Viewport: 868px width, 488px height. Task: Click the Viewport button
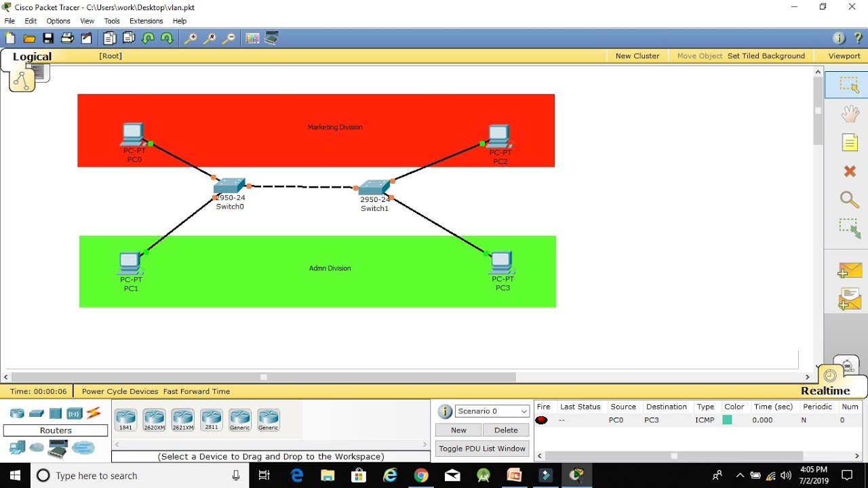(x=844, y=56)
